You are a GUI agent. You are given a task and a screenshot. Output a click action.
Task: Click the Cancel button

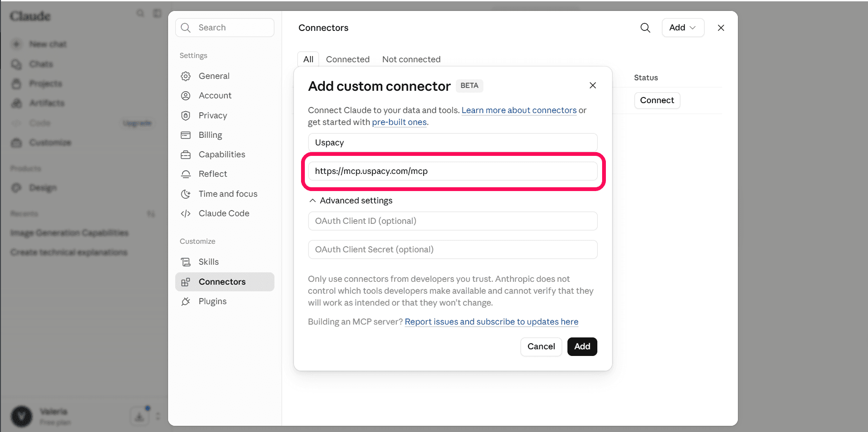(x=541, y=346)
